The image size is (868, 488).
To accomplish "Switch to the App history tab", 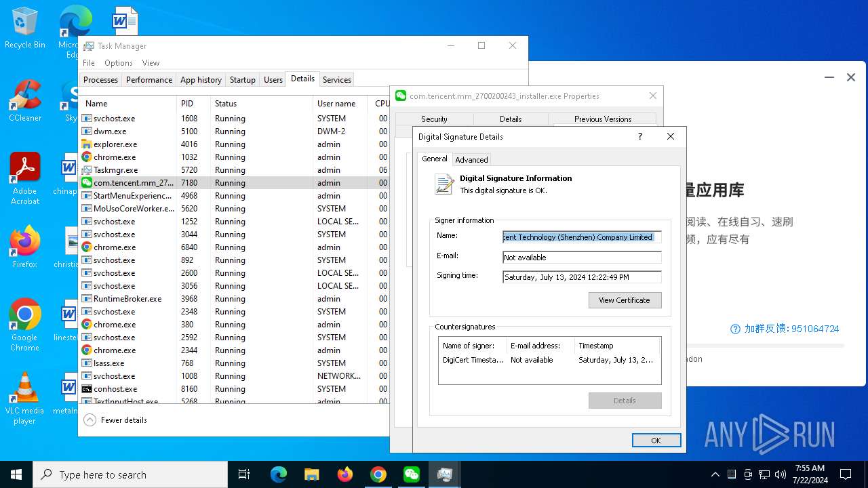I will pos(201,79).
